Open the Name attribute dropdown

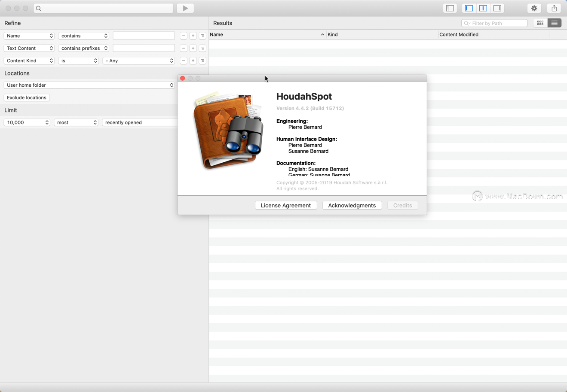tap(29, 36)
